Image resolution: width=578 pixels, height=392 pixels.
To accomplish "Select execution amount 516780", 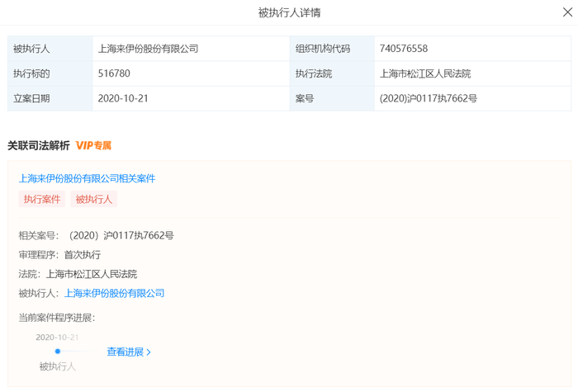I will pyautogui.click(x=114, y=73).
